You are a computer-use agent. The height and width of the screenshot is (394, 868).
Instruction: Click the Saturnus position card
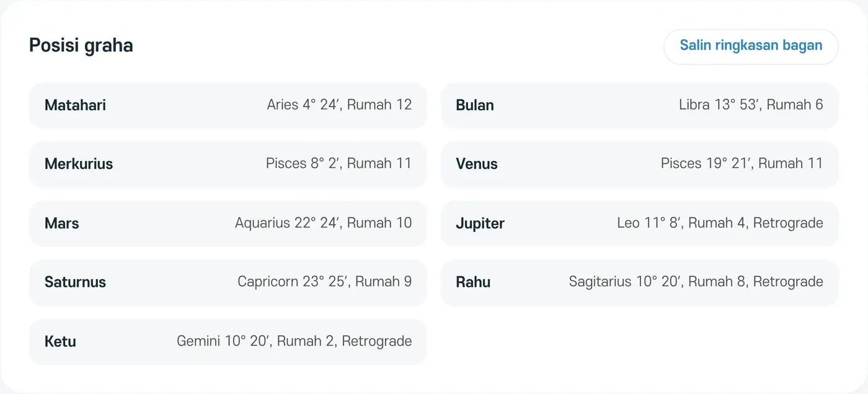[x=228, y=282]
